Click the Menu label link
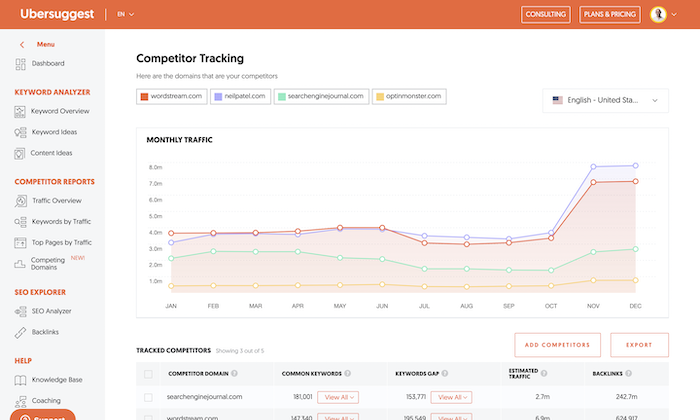The width and height of the screenshot is (700, 420). (x=46, y=45)
